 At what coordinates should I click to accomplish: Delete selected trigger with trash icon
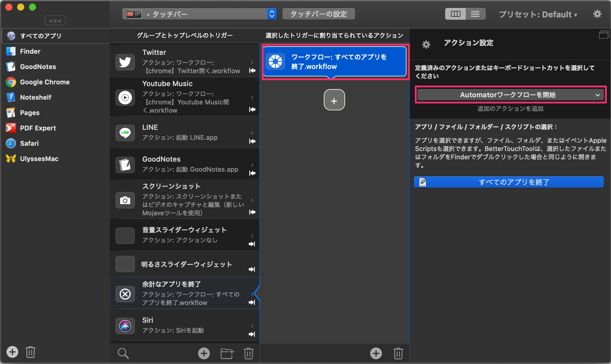click(249, 353)
